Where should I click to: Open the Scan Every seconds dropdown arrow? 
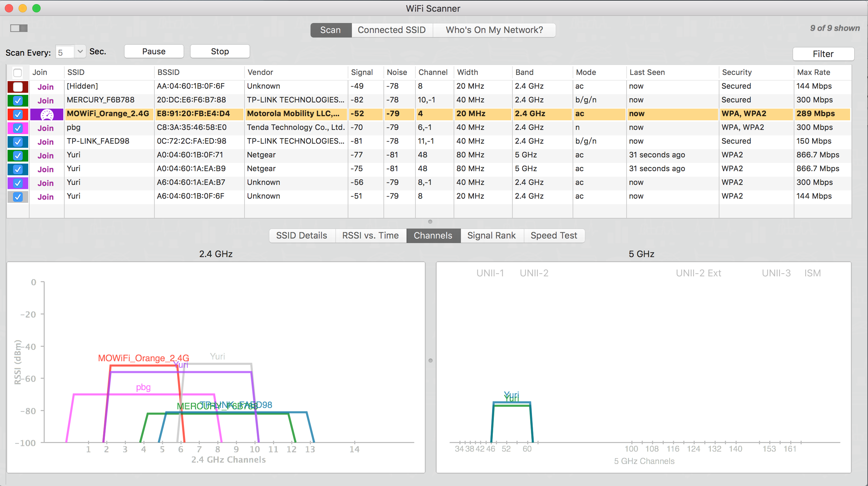point(80,52)
